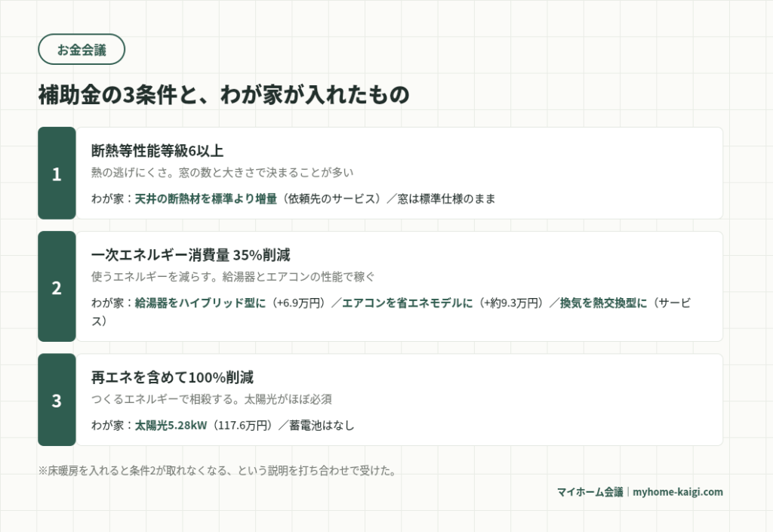Select the green number 1 badge
Viewport: 773px width, 532px height.
click(x=57, y=174)
